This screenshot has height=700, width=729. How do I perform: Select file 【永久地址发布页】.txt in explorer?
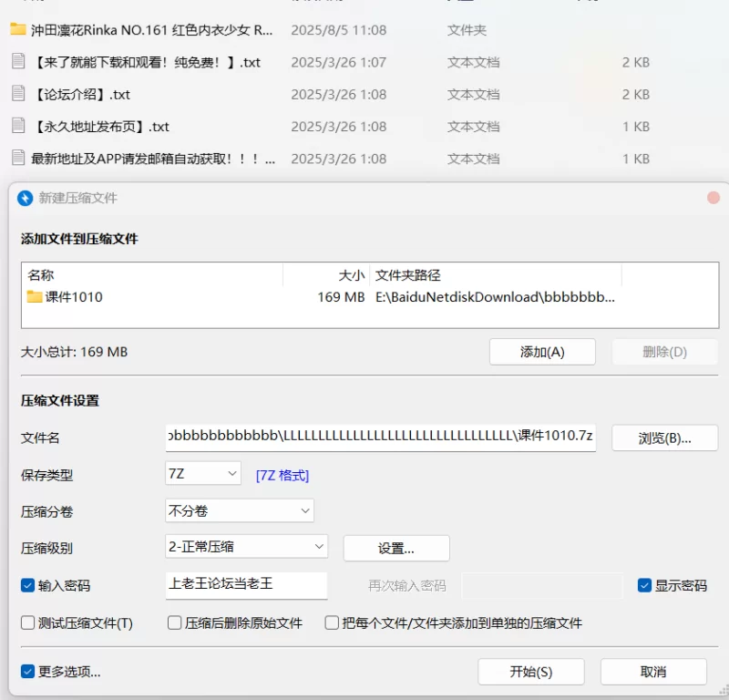tap(101, 127)
